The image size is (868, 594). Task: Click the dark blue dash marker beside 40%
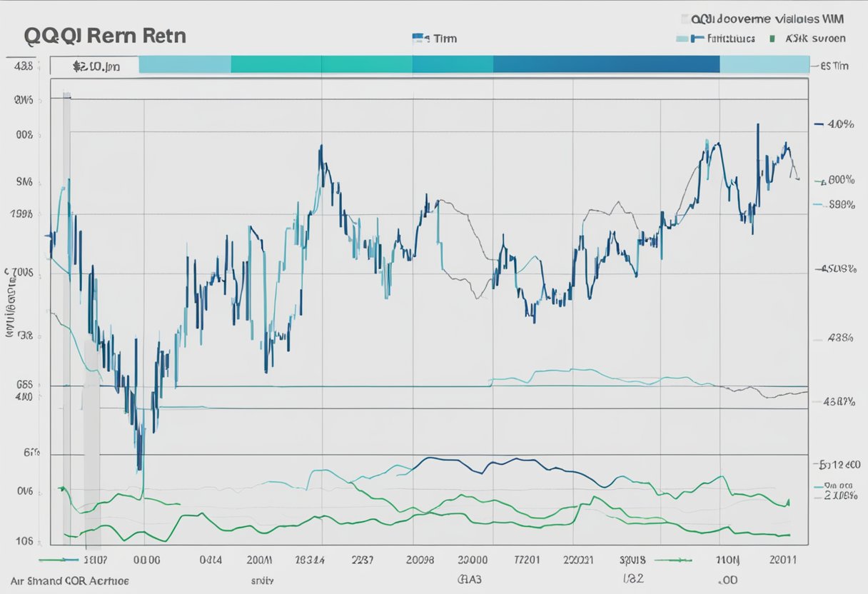[x=818, y=124]
